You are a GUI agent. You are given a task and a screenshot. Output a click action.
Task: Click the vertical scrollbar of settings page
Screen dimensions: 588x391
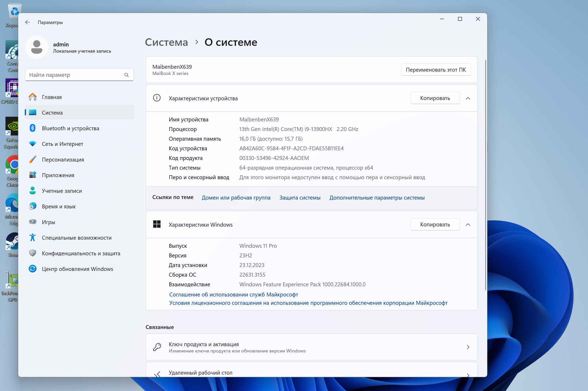485,175
